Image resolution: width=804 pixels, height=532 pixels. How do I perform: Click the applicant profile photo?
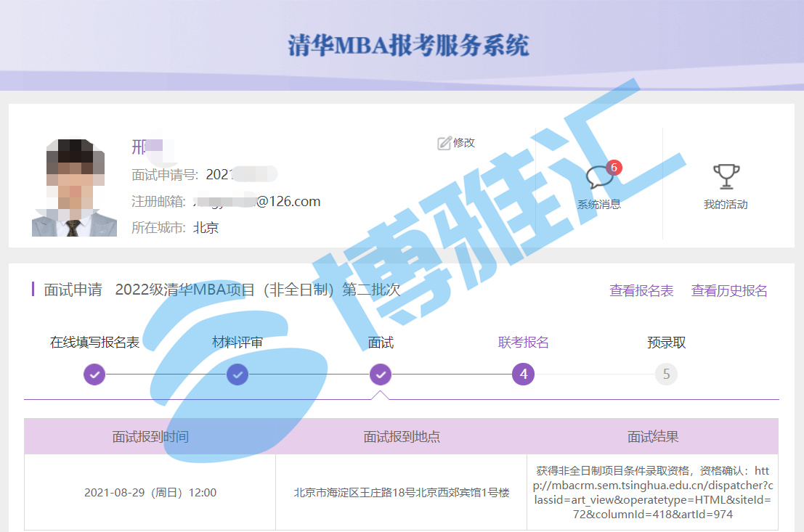click(74, 188)
